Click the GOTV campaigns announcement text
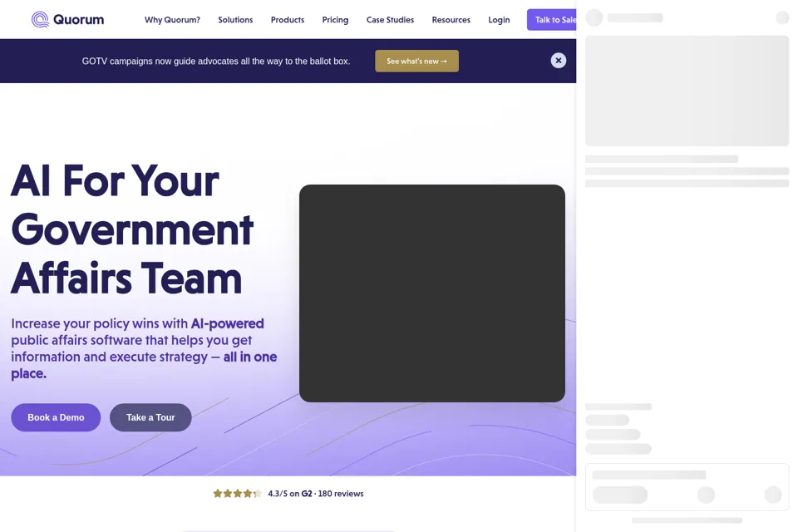Screen dimensions: 798x532 pyautogui.click(x=216, y=61)
